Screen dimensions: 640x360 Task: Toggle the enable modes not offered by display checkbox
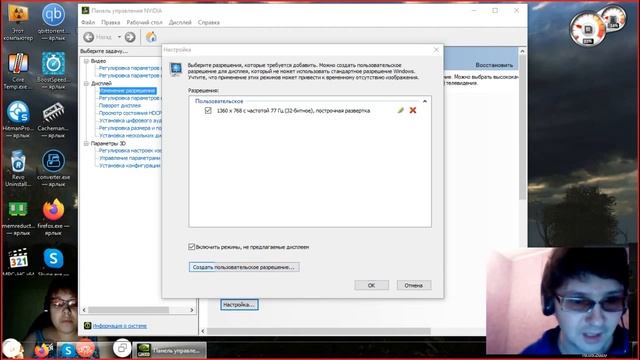pos(191,247)
